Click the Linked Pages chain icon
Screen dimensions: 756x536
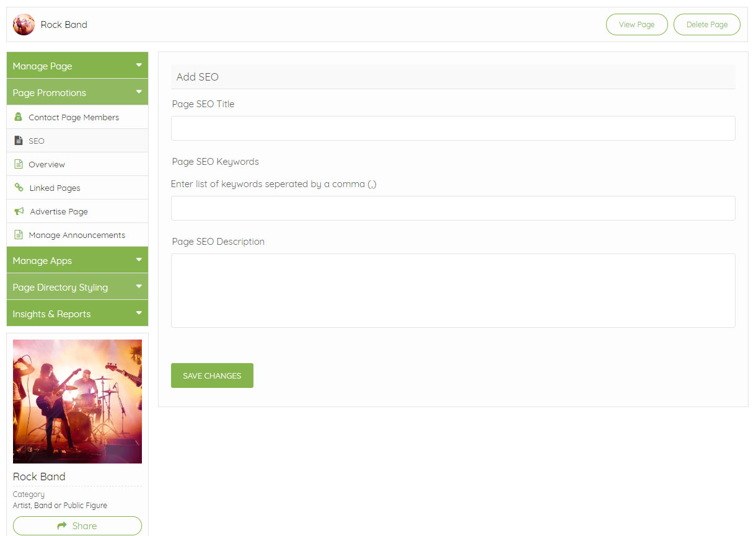[19, 188]
